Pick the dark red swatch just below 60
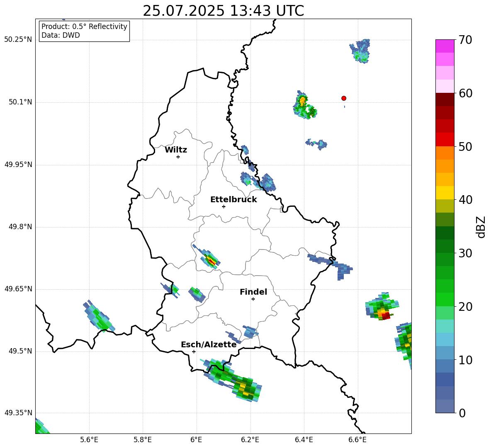Image resolution: width=491 pixels, height=448 pixels. click(x=445, y=99)
